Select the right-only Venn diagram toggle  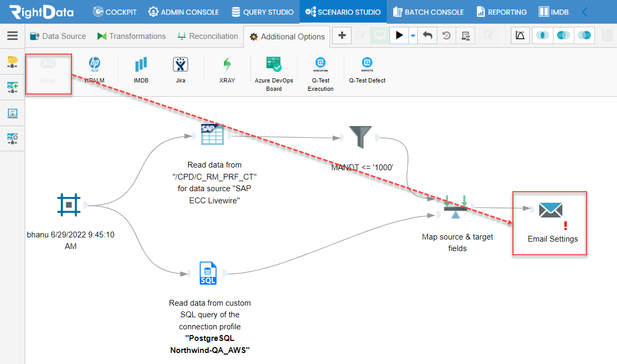584,35
